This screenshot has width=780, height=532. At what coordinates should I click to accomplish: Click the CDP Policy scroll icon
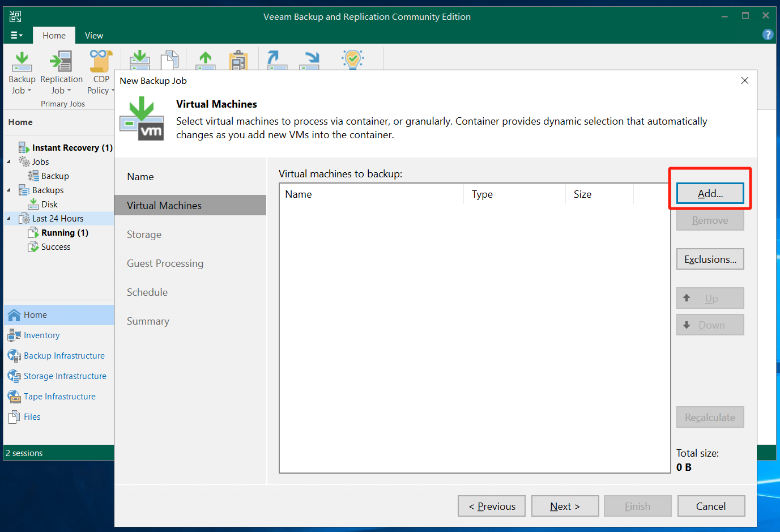point(101,61)
